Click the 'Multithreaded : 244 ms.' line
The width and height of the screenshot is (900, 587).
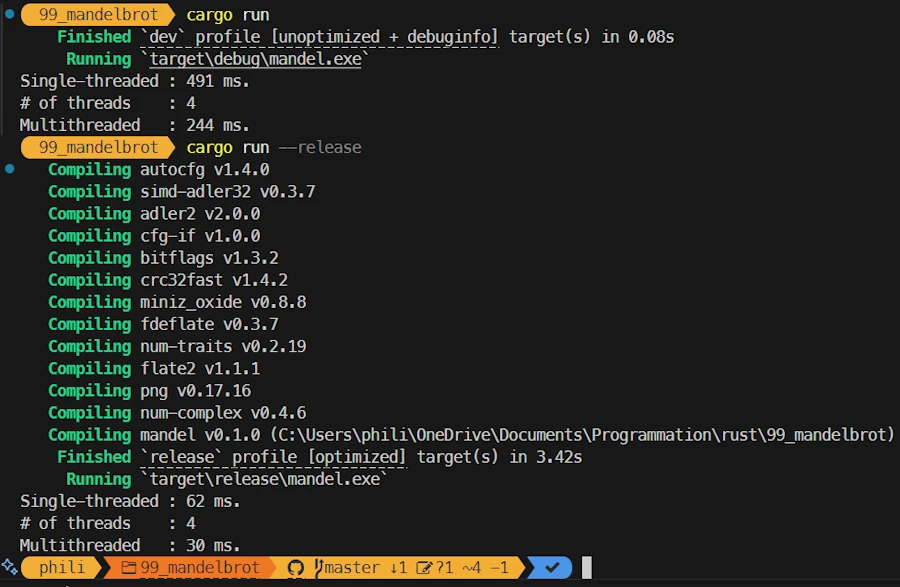135,125
